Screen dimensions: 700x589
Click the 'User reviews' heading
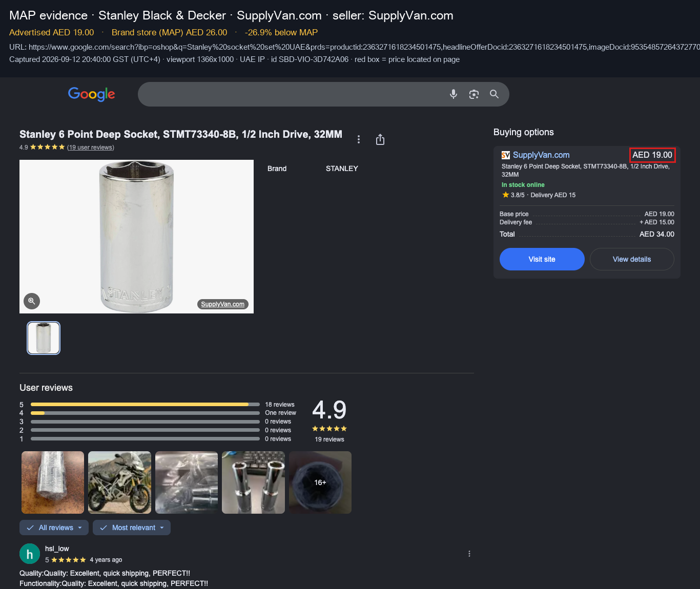pyautogui.click(x=46, y=388)
